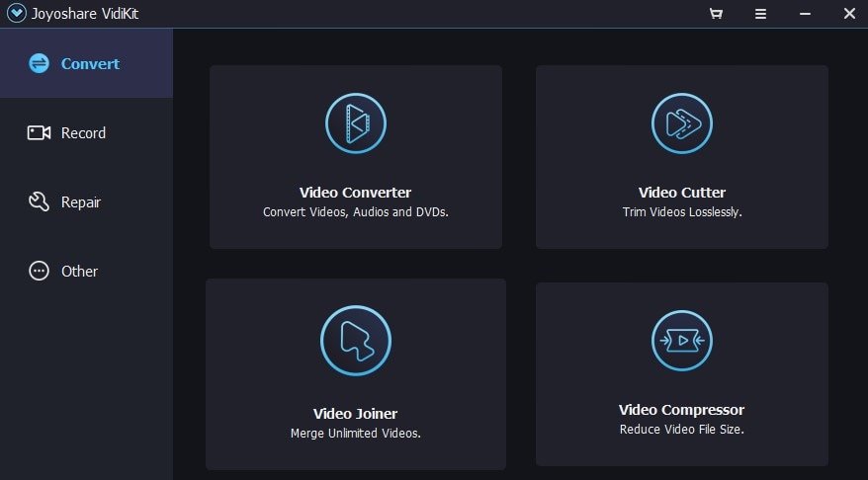
Task: Open the Video Joiner title
Action: 355,414
